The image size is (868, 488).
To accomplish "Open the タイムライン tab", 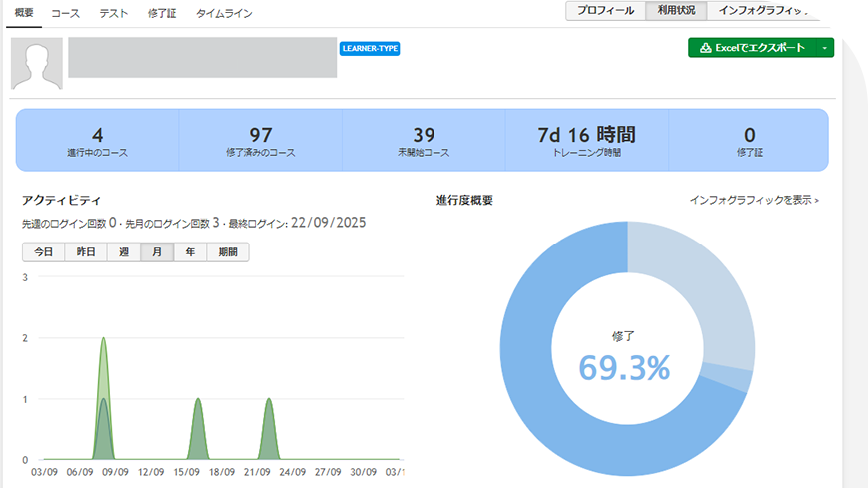I will [224, 13].
